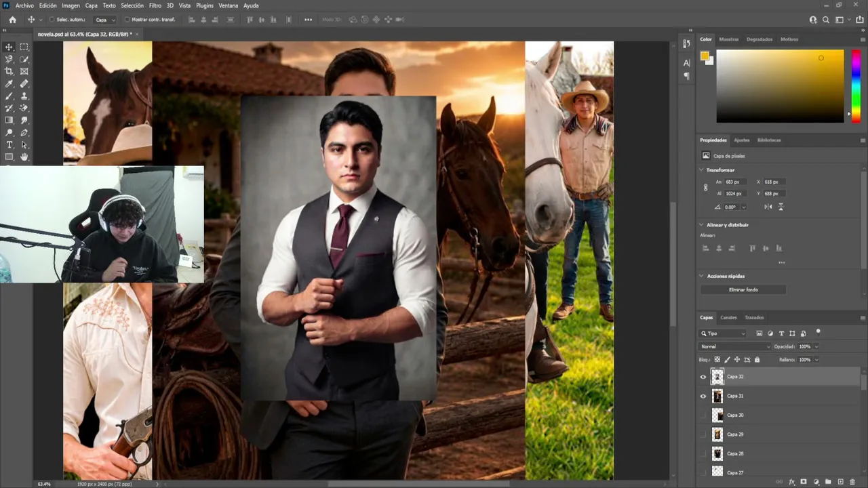Open more align options (three dots) in options bar
This screenshot has width=868, height=488.
[x=309, y=20]
